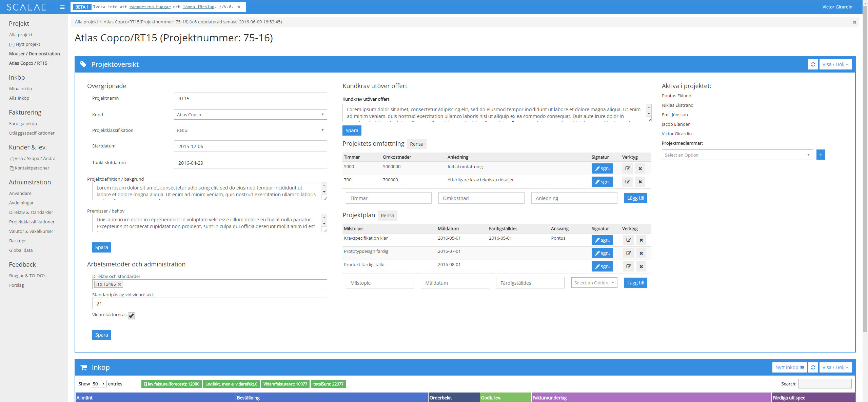Click the hamburger menu icon next to the logo

(62, 7)
